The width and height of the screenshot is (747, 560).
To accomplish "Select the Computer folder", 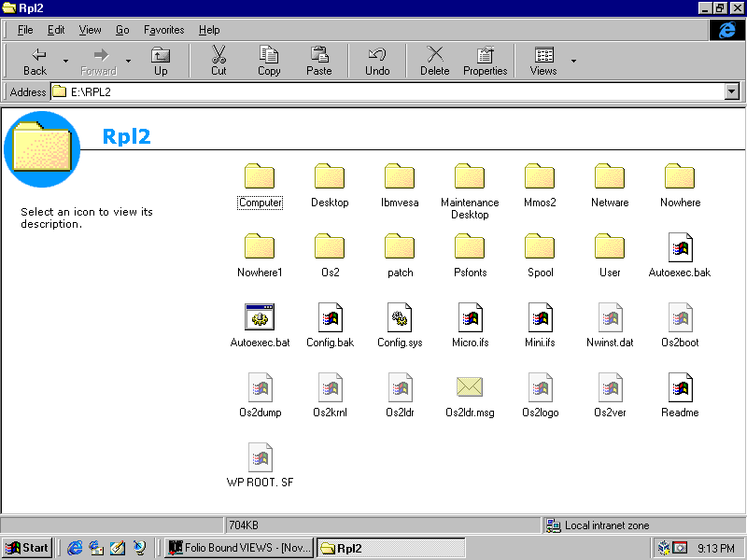I will [260, 187].
